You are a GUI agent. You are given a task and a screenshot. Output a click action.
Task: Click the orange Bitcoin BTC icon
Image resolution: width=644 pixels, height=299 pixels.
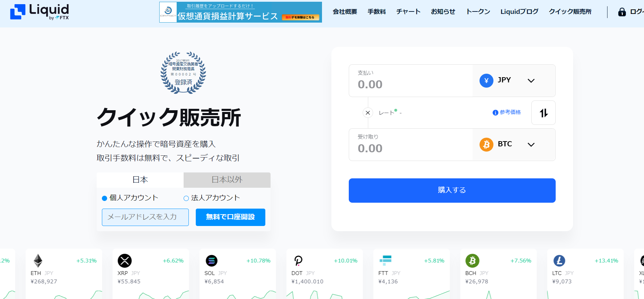point(486,144)
